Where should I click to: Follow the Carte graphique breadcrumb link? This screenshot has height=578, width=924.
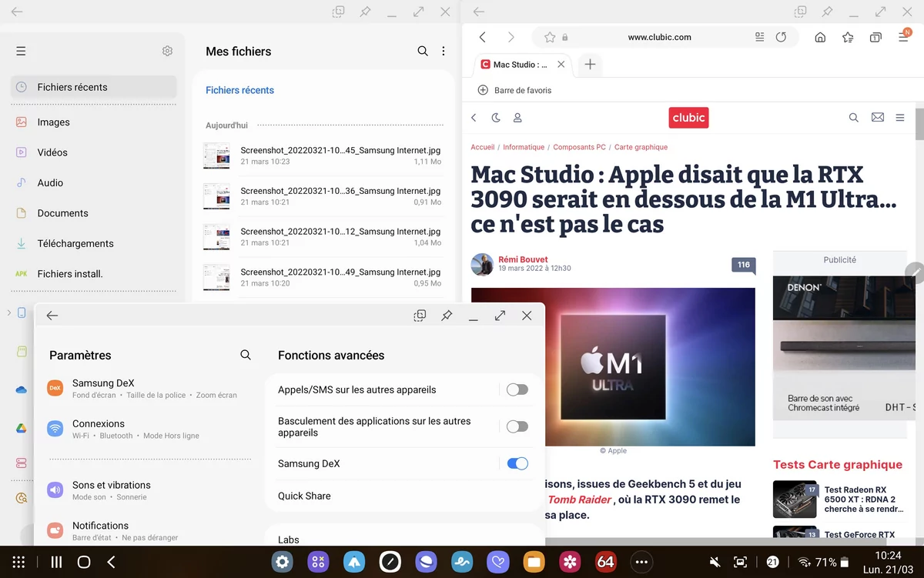click(x=641, y=147)
